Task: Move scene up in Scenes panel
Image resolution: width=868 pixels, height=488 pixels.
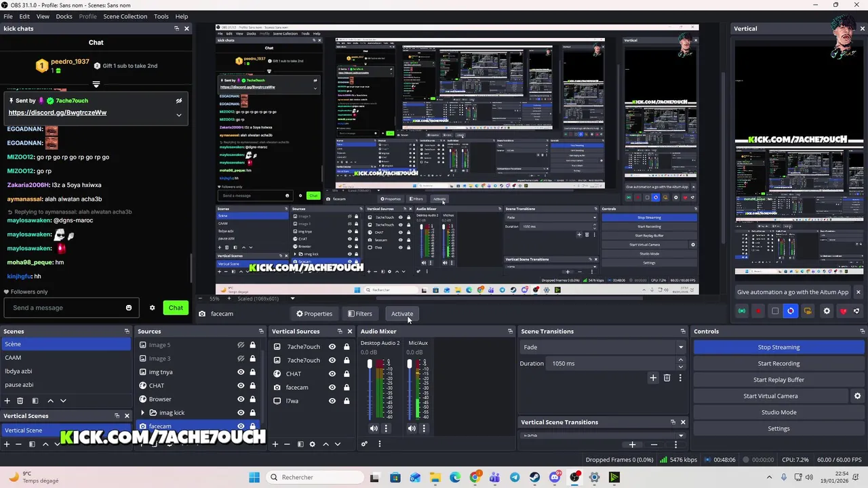Action: [x=50, y=401]
